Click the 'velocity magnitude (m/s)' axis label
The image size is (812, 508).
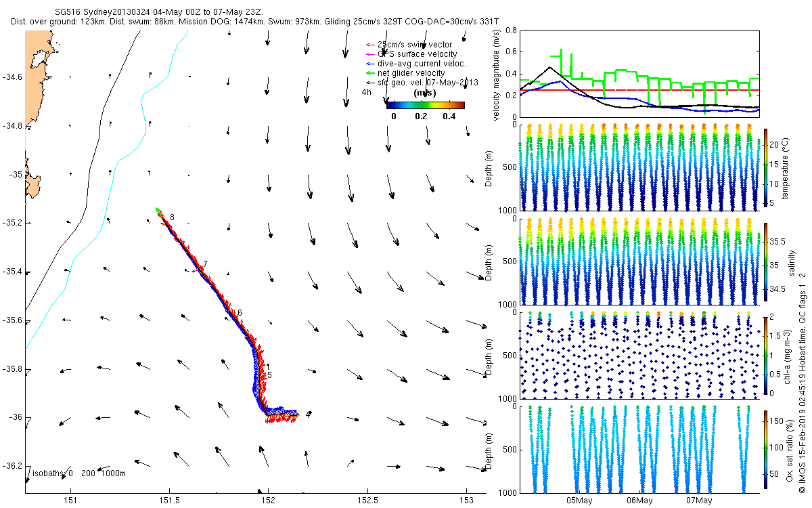coord(496,75)
